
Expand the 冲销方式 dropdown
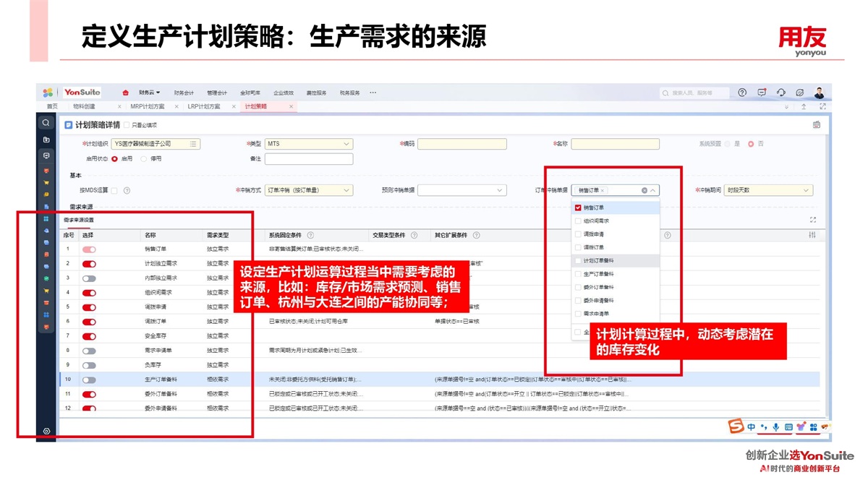(308, 190)
